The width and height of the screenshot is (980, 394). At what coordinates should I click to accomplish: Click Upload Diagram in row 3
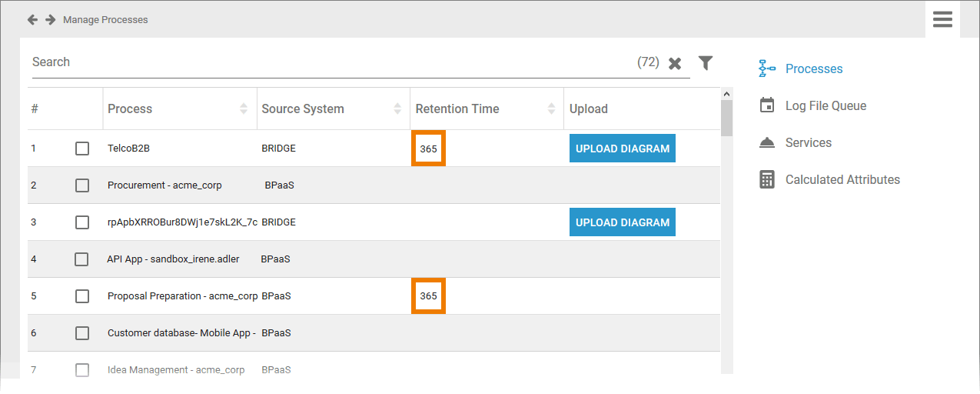(x=622, y=222)
